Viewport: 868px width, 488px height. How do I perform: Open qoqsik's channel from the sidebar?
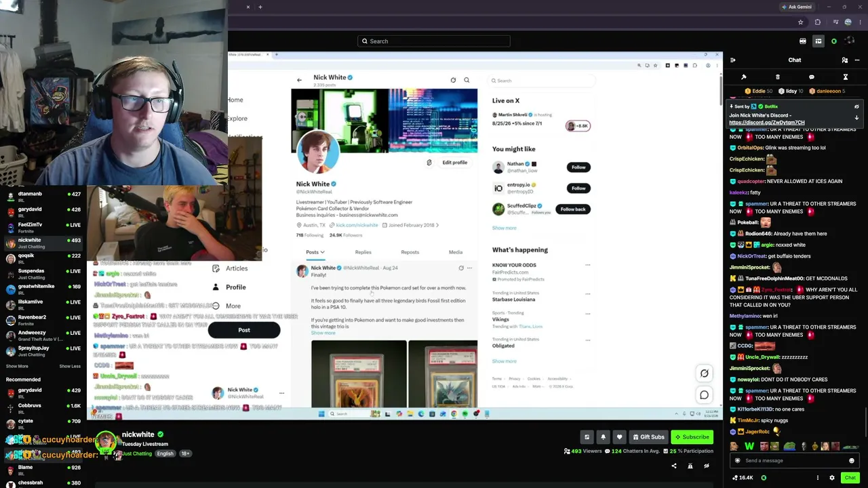(x=43, y=258)
